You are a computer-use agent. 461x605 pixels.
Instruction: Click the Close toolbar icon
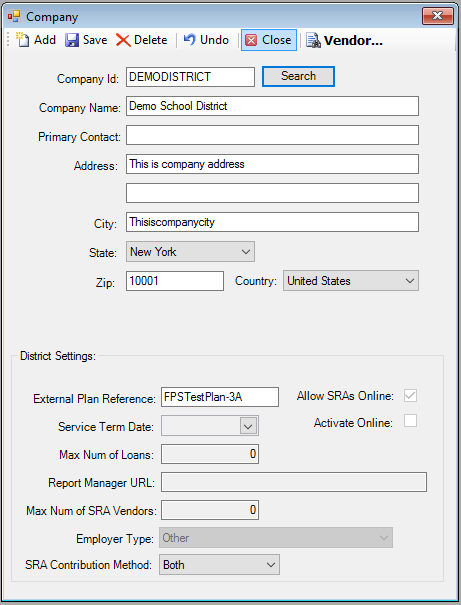[x=251, y=40]
